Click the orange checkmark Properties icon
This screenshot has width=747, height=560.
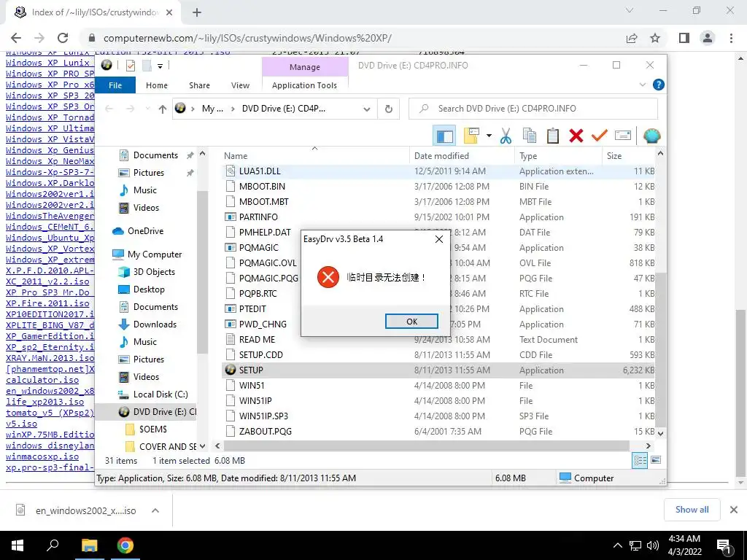pyautogui.click(x=600, y=136)
